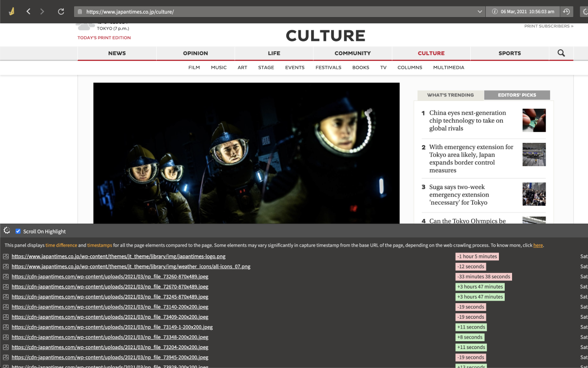Screen dimensions: 588x368
Task: Open the astronauts featured article image
Action: click(x=246, y=153)
